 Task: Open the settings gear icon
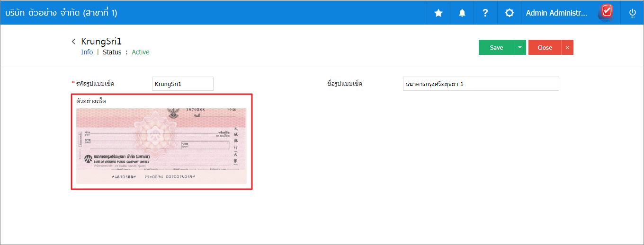coord(510,13)
